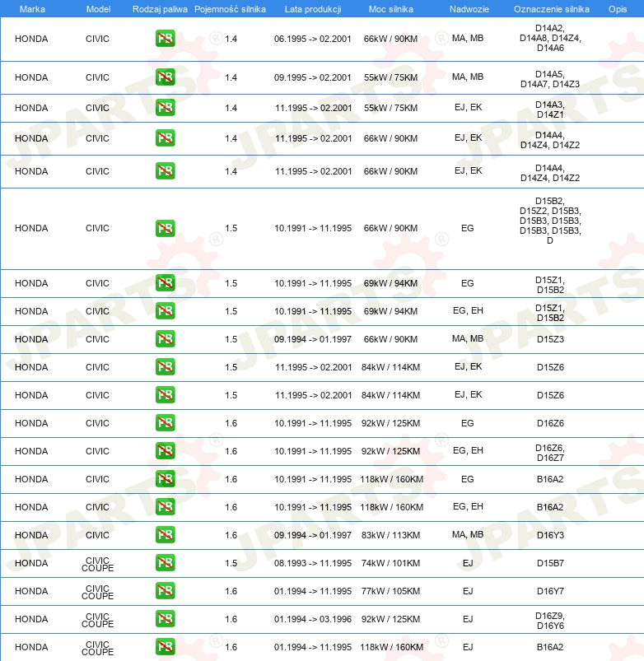Select fuel icon for Civic 1.6 D16Z6 EG row
This screenshot has width=644, height=661.
pos(165,423)
